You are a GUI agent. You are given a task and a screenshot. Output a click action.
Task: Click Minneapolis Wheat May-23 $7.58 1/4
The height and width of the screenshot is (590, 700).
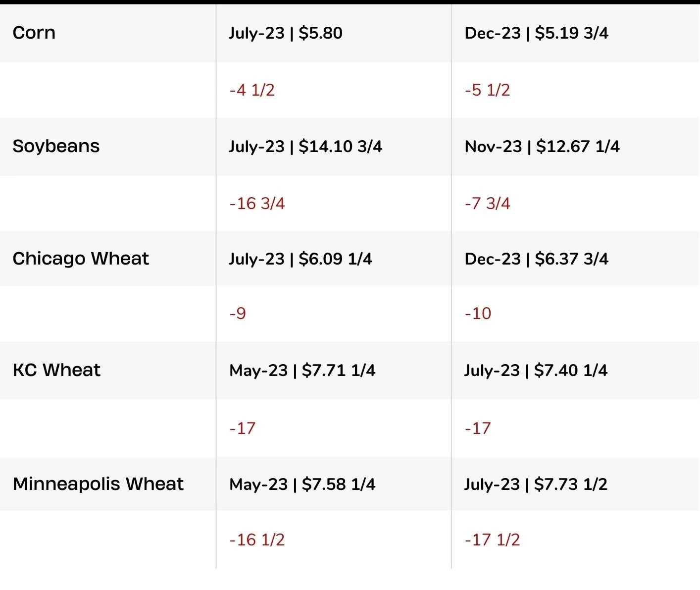(302, 484)
